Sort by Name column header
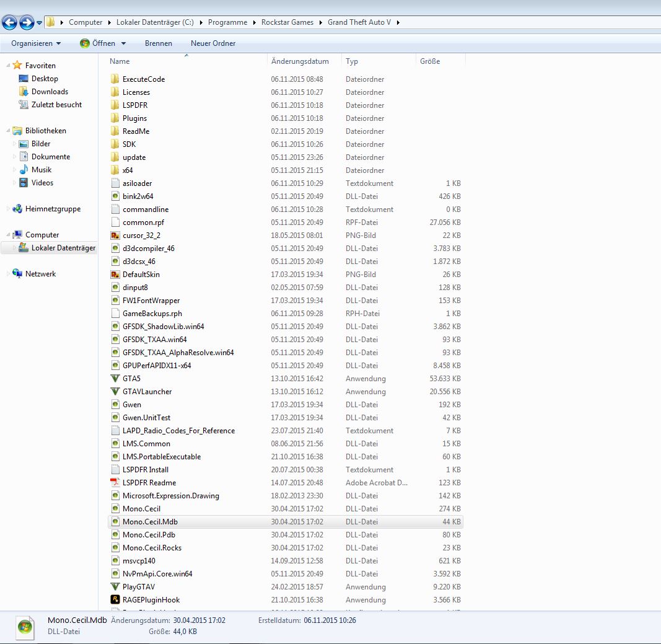The height and width of the screenshot is (644, 661). tap(120, 61)
